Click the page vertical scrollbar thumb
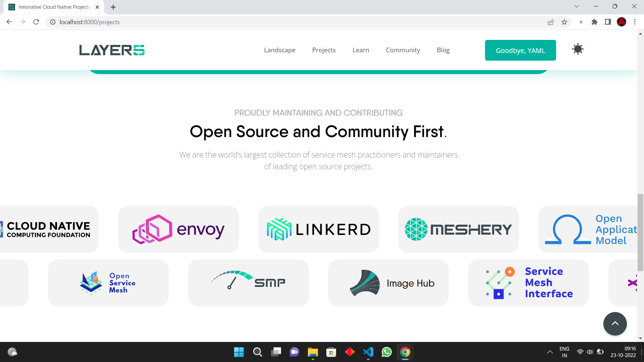644x362 pixels. (x=640, y=232)
